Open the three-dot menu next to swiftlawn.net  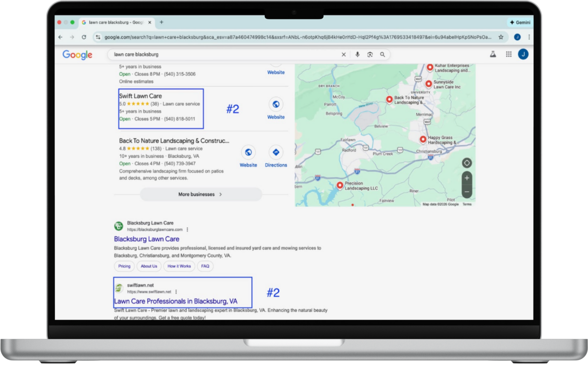176,292
